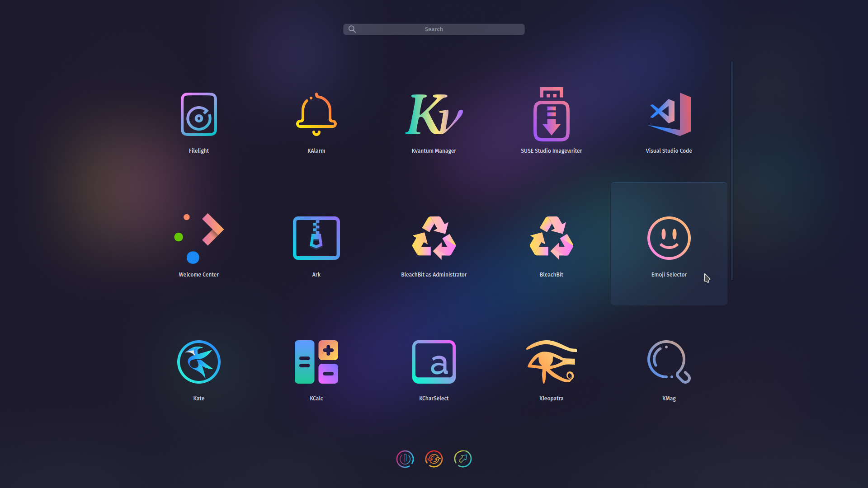Open BleachBit as Administrator

[434, 238]
